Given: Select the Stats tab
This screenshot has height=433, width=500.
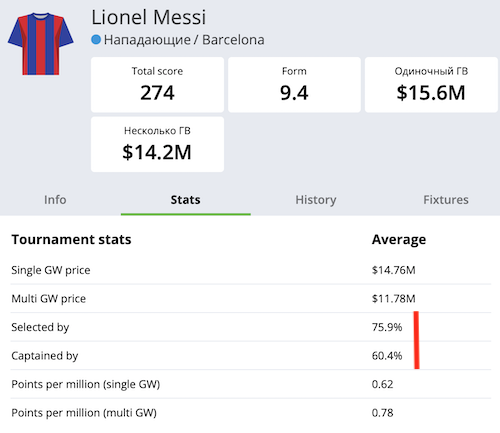Looking at the screenshot, I should [186, 200].
